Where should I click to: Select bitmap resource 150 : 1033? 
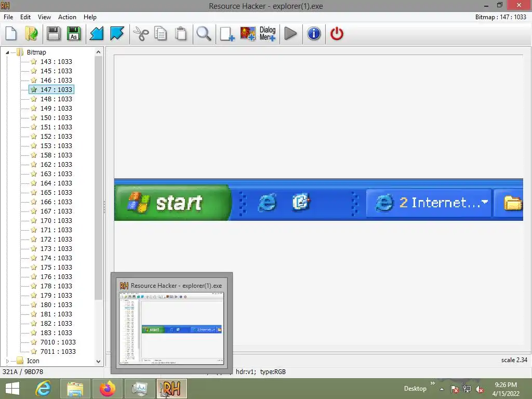[56, 118]
